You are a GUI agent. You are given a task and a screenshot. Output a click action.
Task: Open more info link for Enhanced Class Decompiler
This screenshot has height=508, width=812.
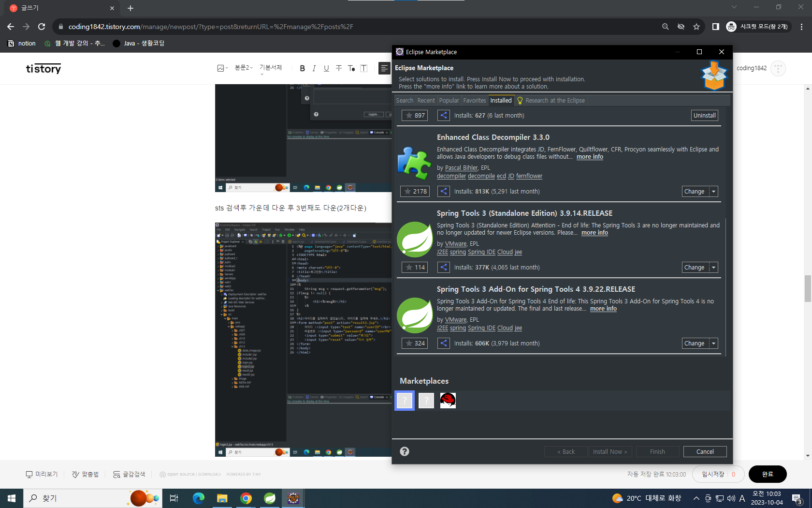tap(590, 157)
